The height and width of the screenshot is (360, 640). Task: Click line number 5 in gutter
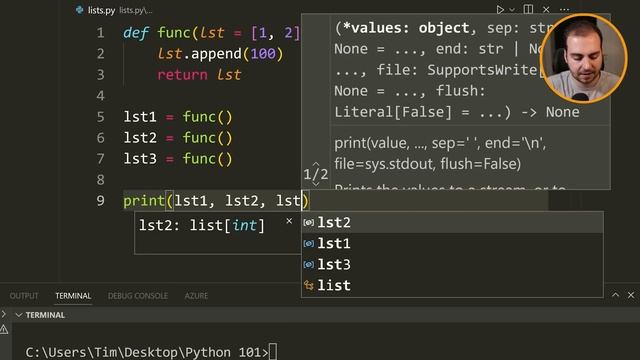pos(100,117)
